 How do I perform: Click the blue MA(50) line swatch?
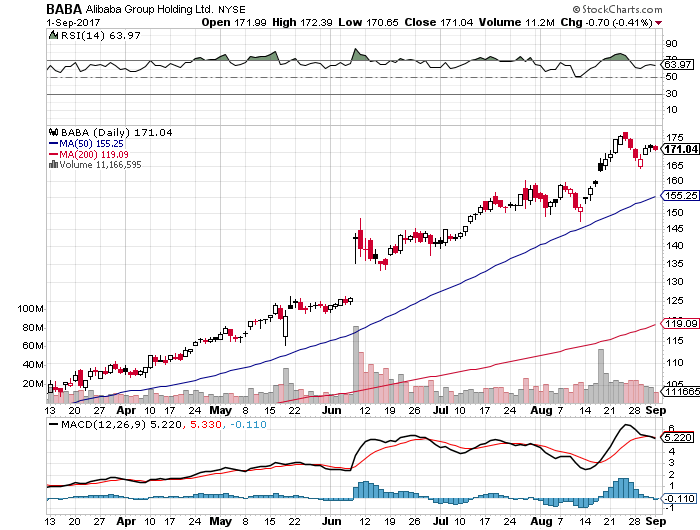point(52,142)
